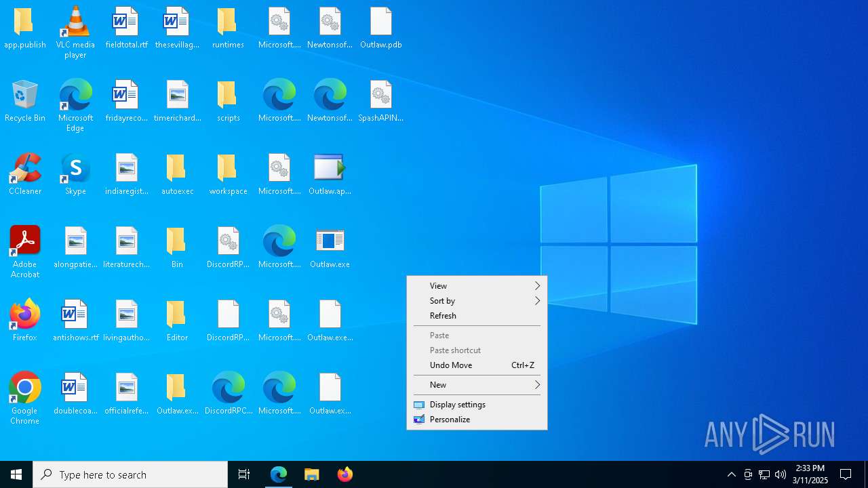The width and height of the screenshot is (868, 488).
Task: Click the Paste shortcut menu entry
Action: coord(477,350)
